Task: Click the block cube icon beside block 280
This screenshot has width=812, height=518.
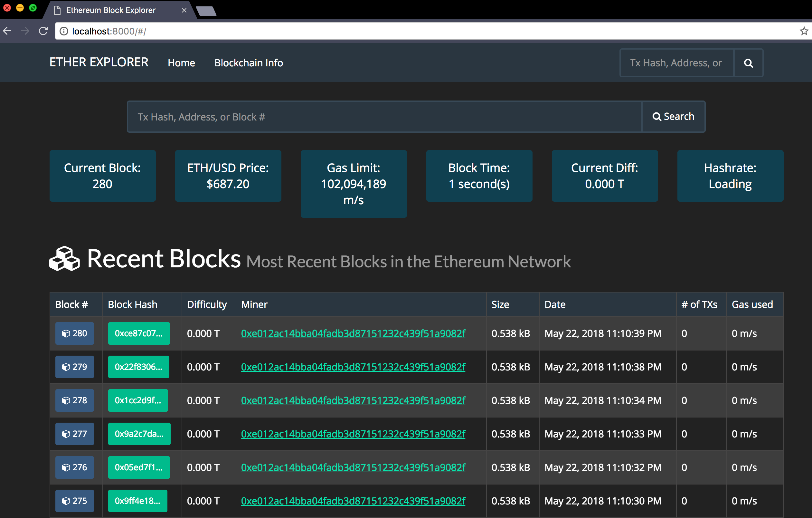Action: click(x=66, y=333)
